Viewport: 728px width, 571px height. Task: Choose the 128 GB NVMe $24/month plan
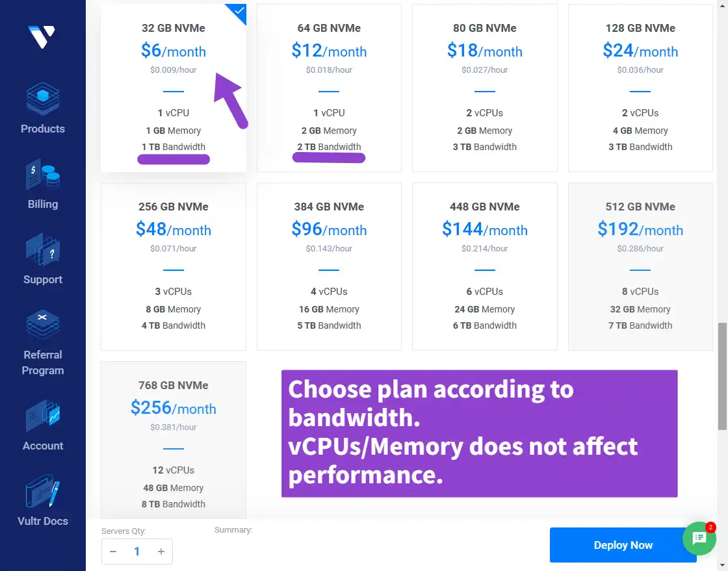(640, 88)
